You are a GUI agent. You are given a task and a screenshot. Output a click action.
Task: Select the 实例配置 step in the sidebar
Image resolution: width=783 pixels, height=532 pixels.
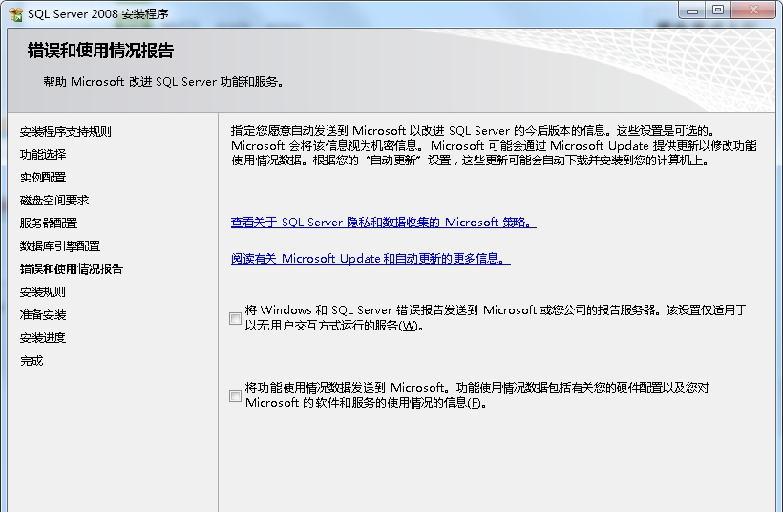[43, 178]
